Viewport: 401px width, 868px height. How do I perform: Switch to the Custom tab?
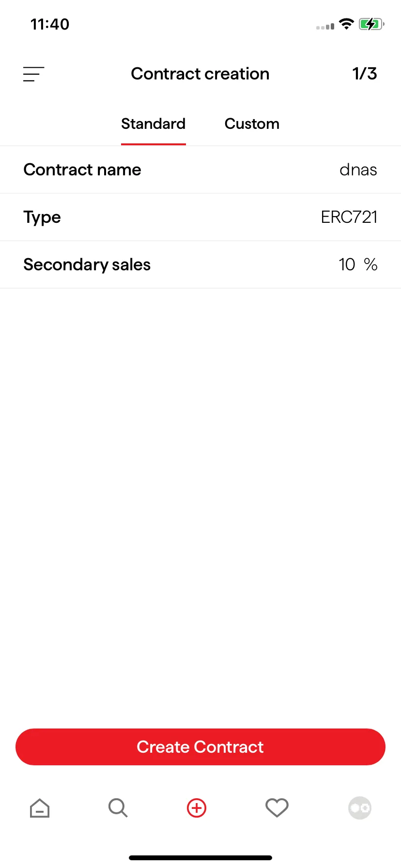coord(252,124)
